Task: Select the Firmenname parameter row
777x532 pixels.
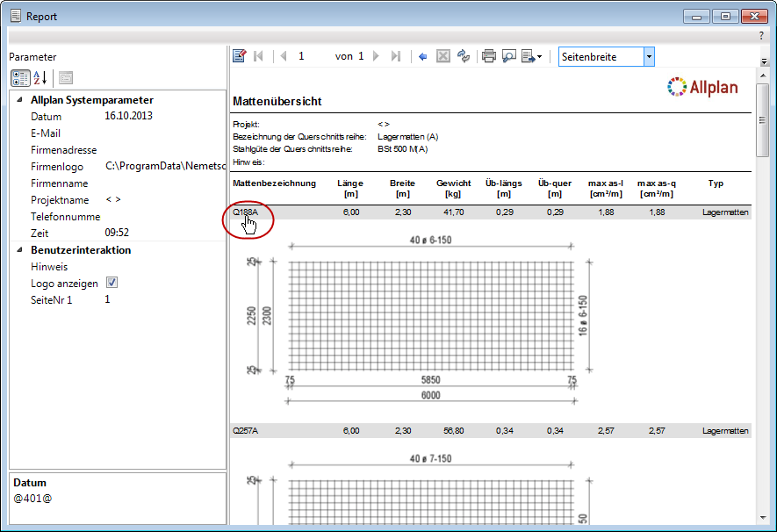Action: pos(118,183)
